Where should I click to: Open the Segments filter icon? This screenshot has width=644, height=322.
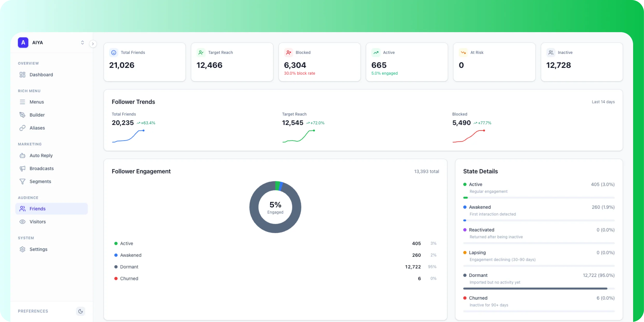(x=22, y=181)
